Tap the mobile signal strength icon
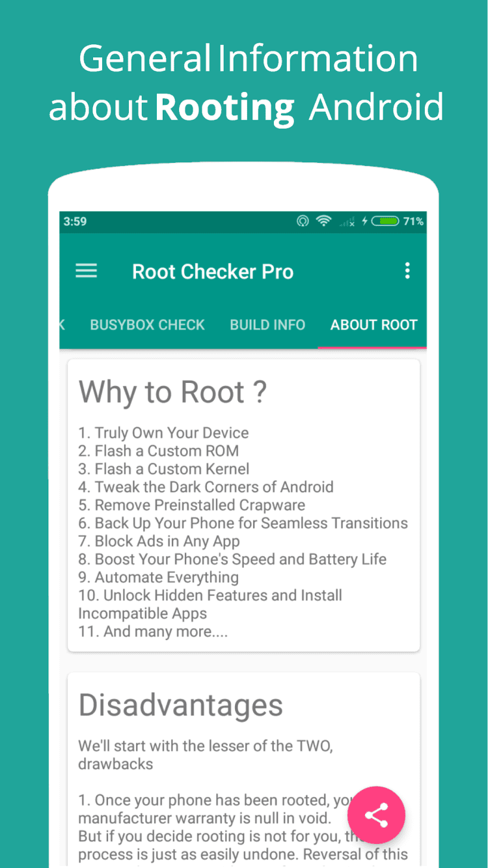 [347, 222]
